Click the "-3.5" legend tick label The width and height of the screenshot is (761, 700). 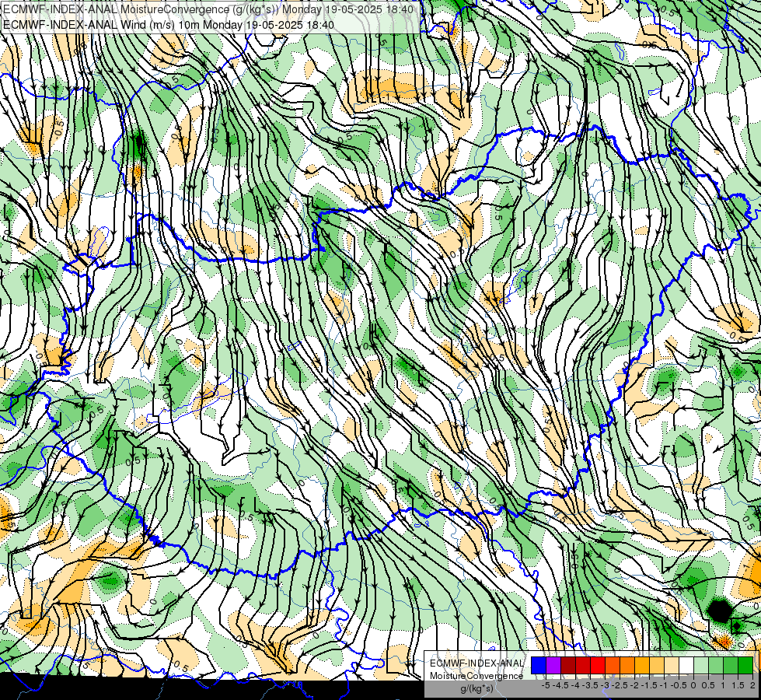click(x=591, y=685)
